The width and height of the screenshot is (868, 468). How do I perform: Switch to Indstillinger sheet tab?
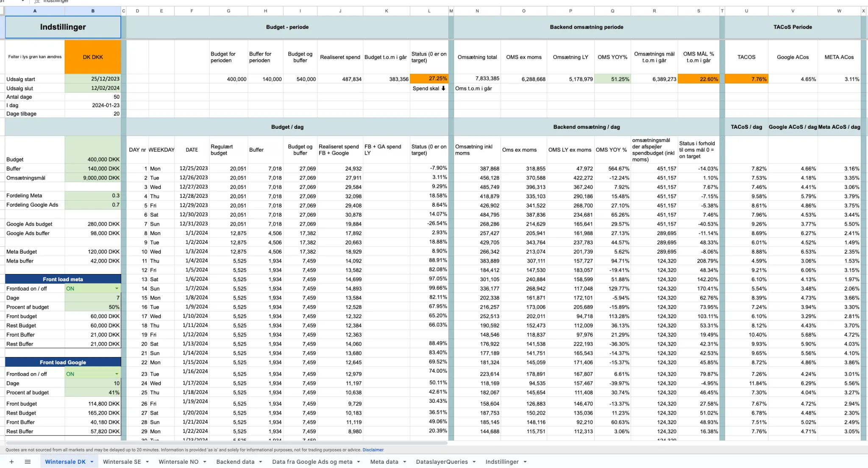[x=502, y=462]
